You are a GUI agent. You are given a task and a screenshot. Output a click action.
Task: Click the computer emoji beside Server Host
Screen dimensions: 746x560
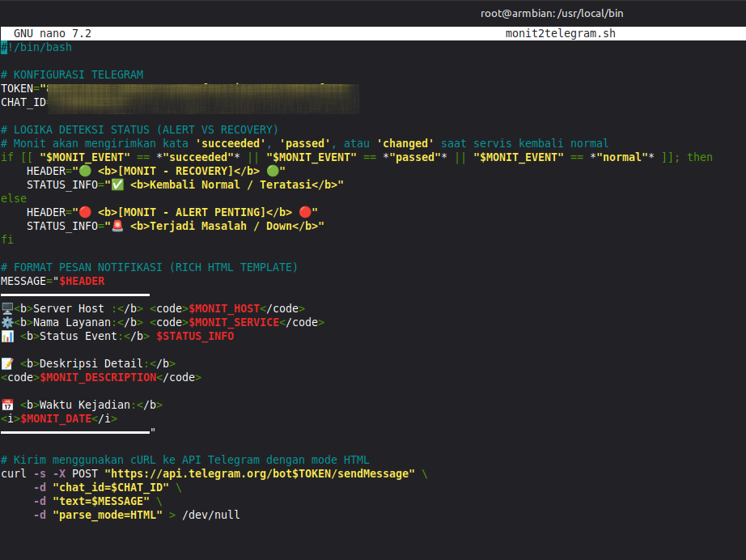[7, 308]
